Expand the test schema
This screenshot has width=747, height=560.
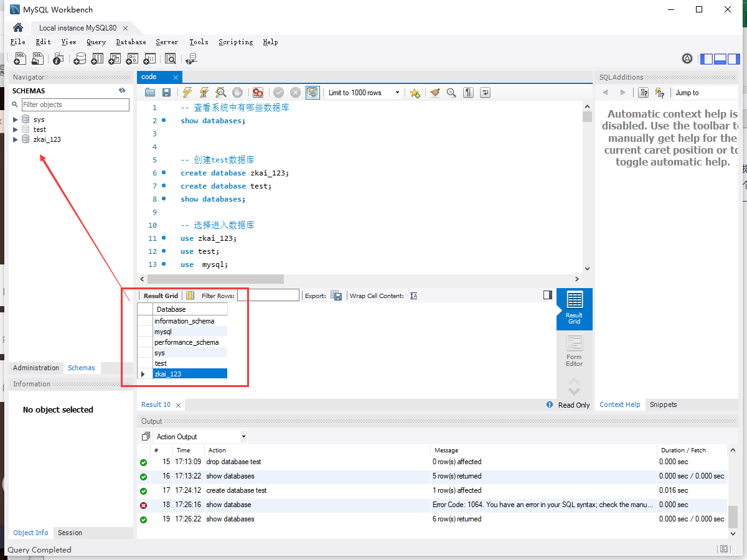coord(16,129)
